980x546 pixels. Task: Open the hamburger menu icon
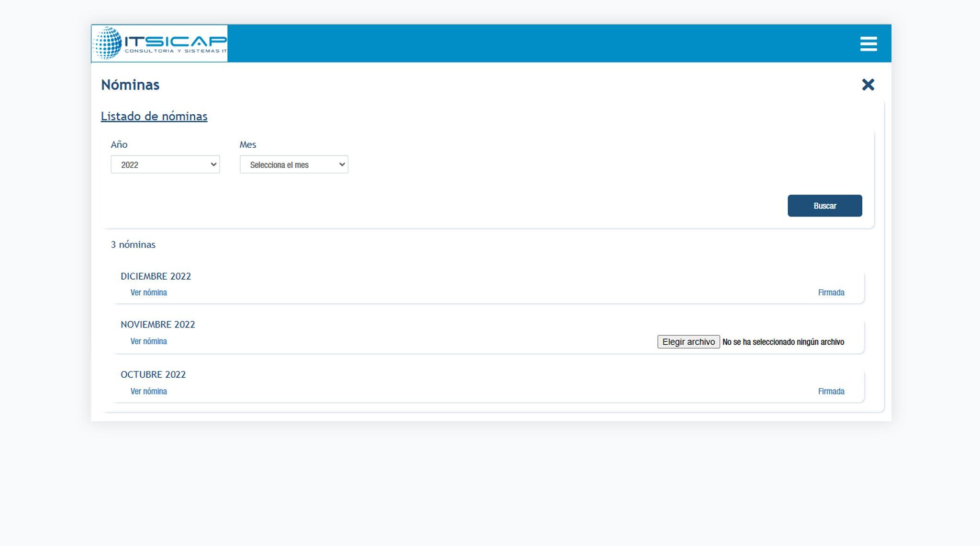click(868, 44)
